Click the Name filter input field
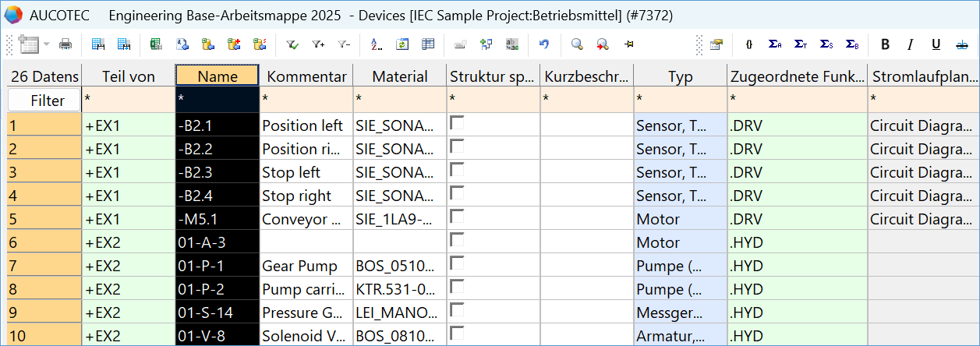 218,100
